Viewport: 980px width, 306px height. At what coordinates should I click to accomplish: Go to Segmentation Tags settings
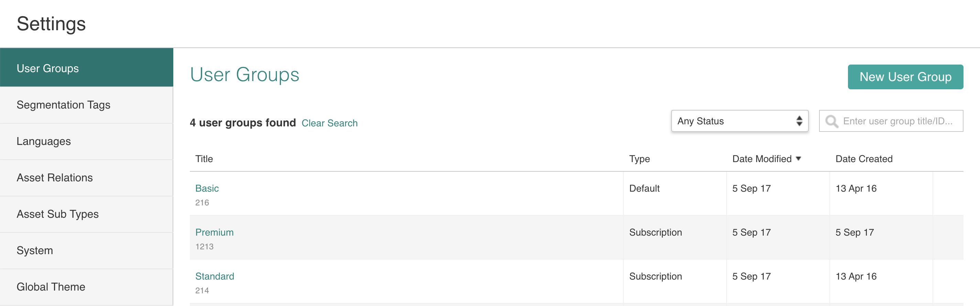point(86,105)
